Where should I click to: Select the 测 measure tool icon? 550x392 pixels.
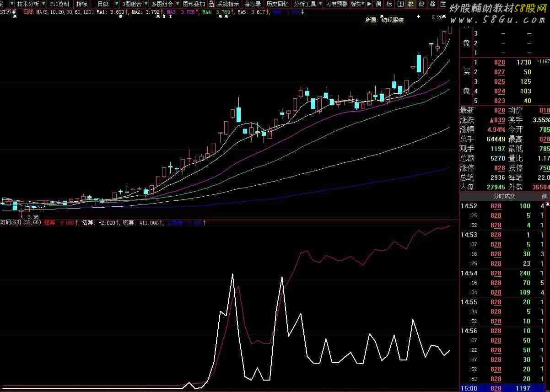pyautogui.click(x=378, y=4)
